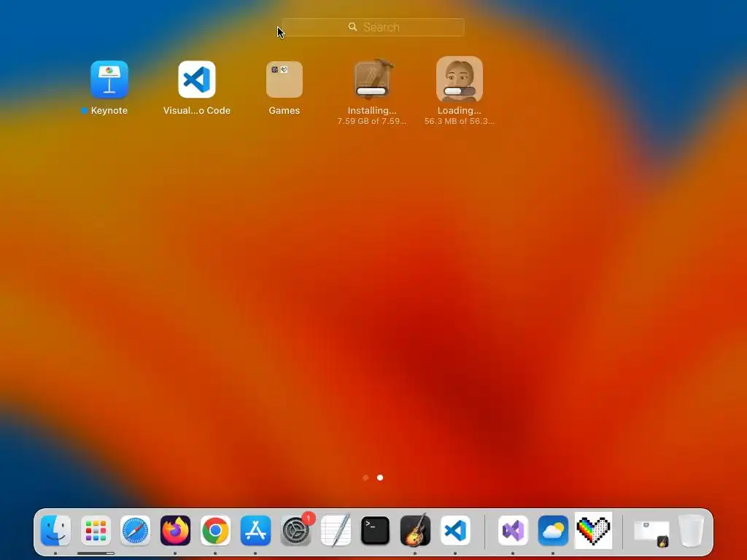The width and height of the screenshot is (747, 560).
Task: Click the "Installing..." status text
Action: pos(372,111)
